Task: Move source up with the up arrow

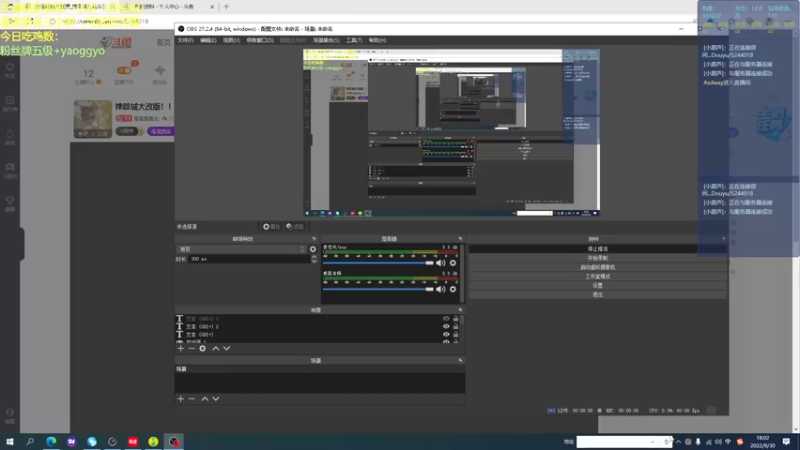Action: pyautogui.click(x=215, y=348)
